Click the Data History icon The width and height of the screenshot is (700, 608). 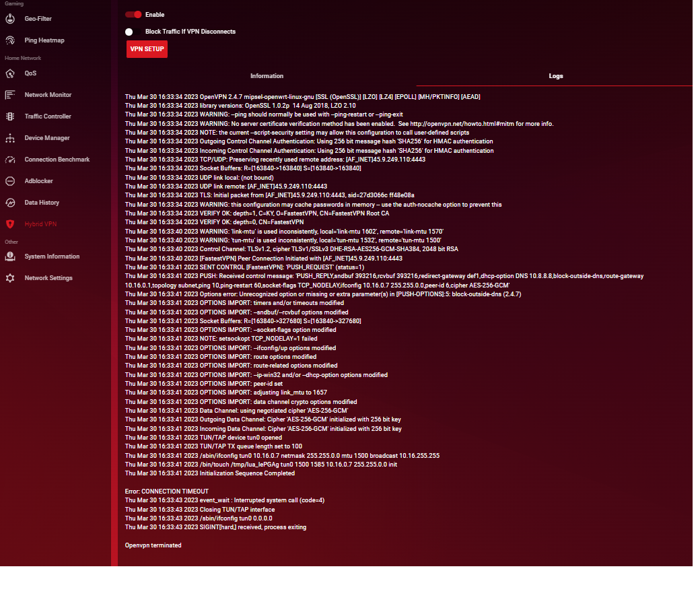10,203
